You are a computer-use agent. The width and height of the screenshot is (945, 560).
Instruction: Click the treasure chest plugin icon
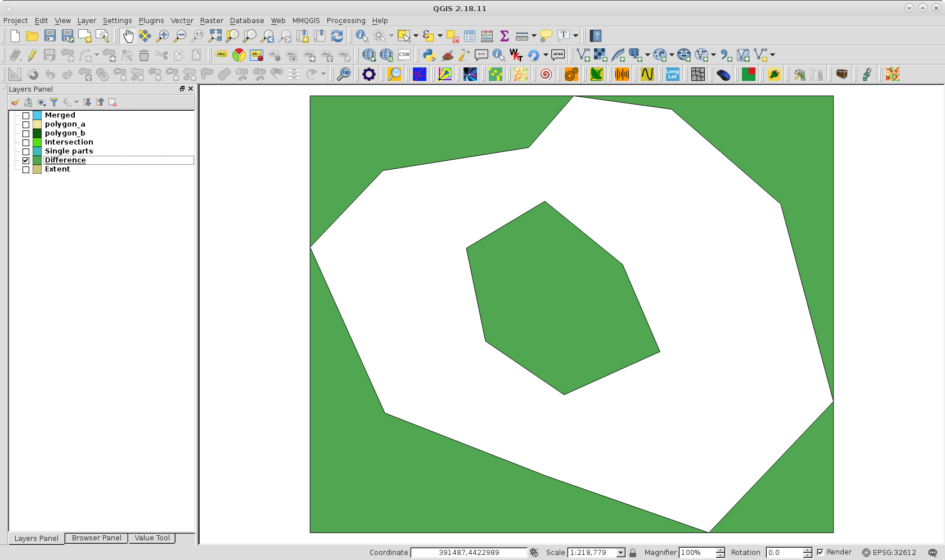(x=841, y=74)
